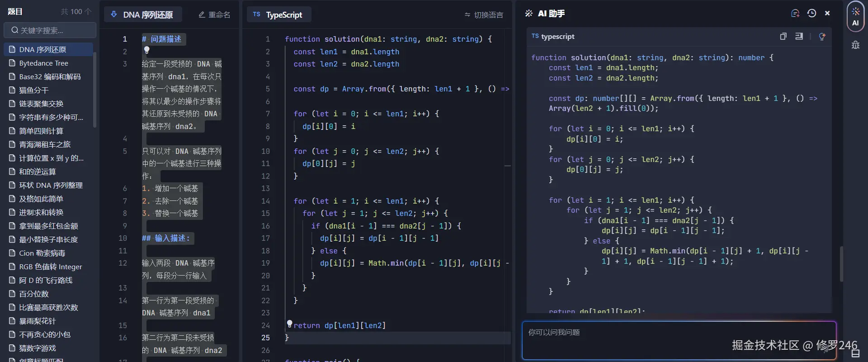Toggle the AI assistant sidebar button
The height and width of the screenshot is (362, 868).
(x=855, y=17)
